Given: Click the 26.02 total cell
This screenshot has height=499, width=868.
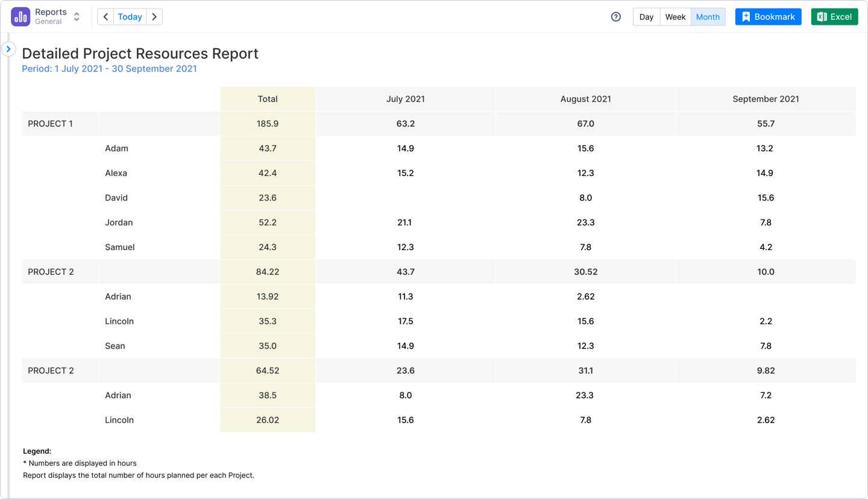Looking at the screenshot, I should pos(268,420).
